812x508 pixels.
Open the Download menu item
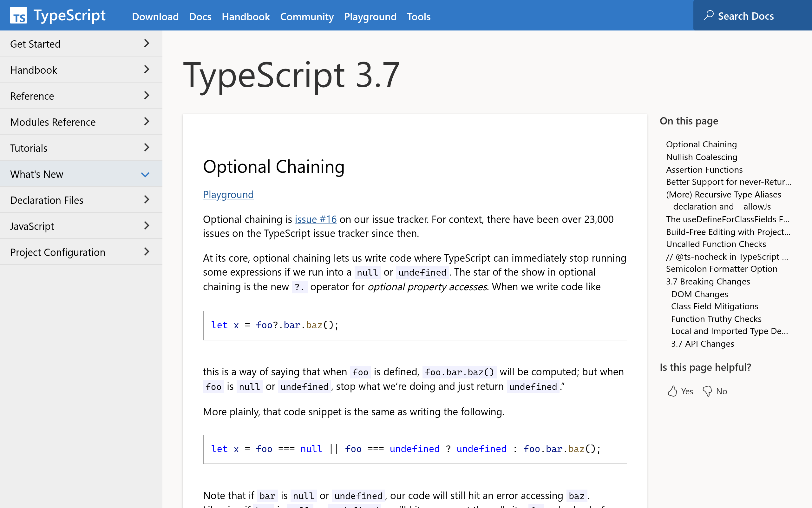[155, 17]
